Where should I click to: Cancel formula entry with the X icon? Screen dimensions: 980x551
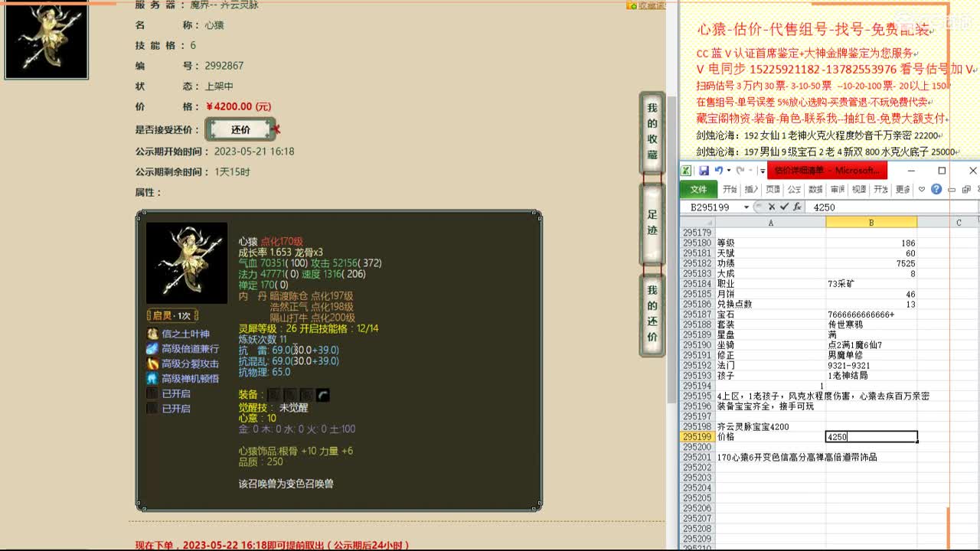click(x=772, y=206)
